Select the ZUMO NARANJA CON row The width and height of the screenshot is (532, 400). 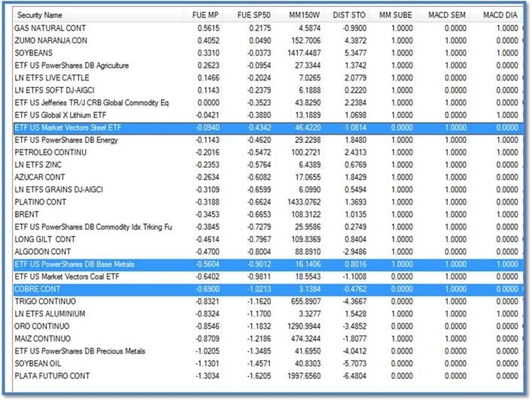coord(268,41)
